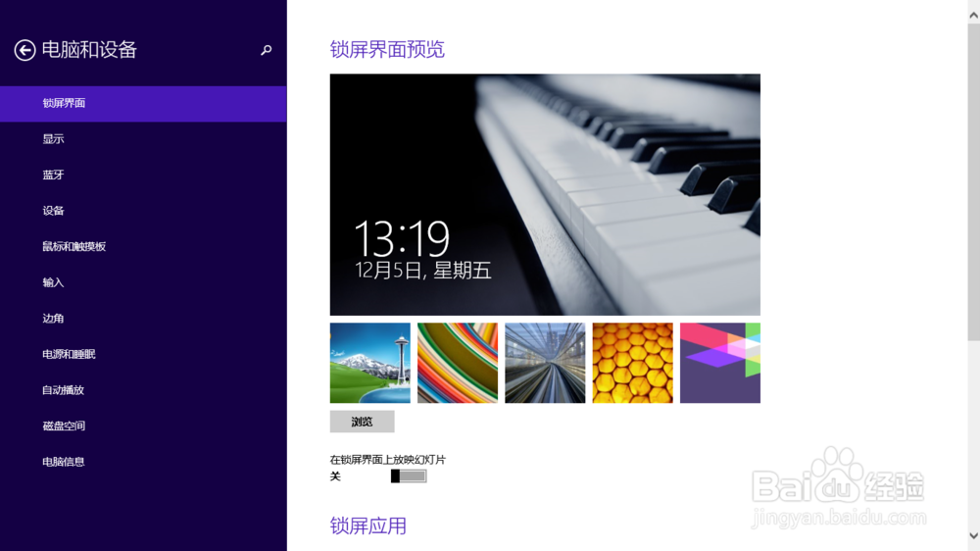Image resolution: width=980 pixels, height=551 pixels.
Task: Choose the yellow honeycomb thumbnail
Action: pos(632,363)
